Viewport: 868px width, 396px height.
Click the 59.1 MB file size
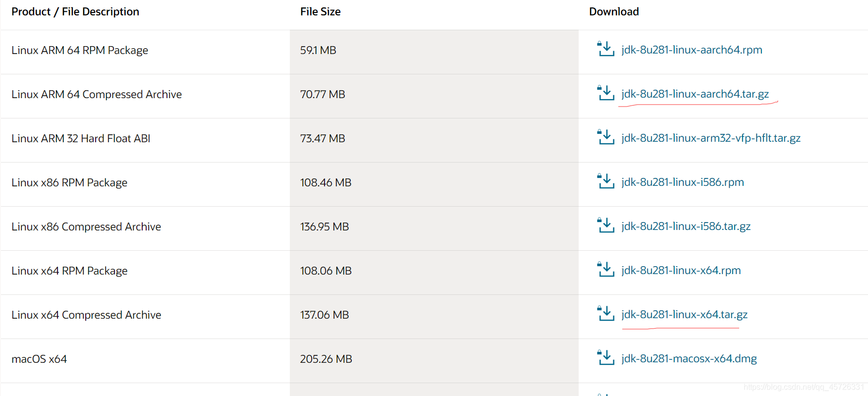(318, 51)
